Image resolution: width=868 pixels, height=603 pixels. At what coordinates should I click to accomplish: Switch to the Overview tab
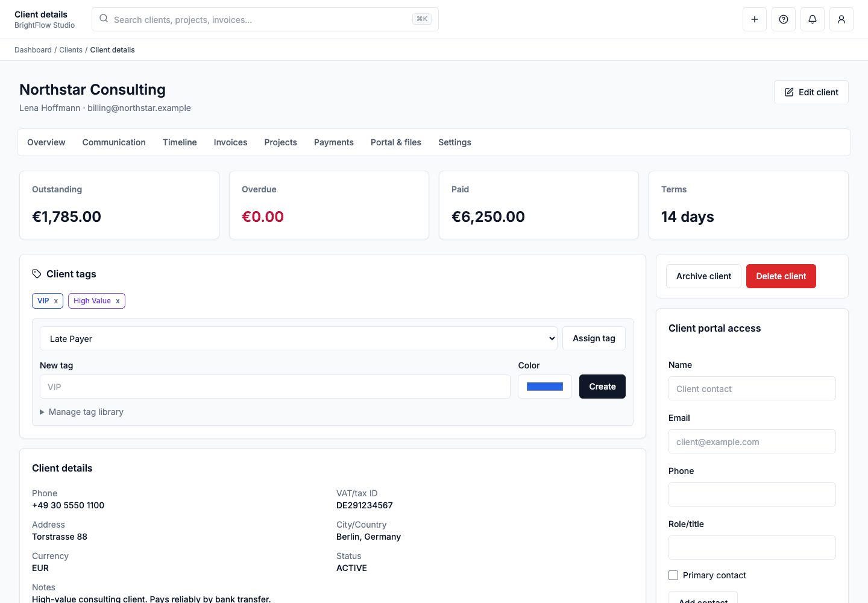tap(46, 142)
